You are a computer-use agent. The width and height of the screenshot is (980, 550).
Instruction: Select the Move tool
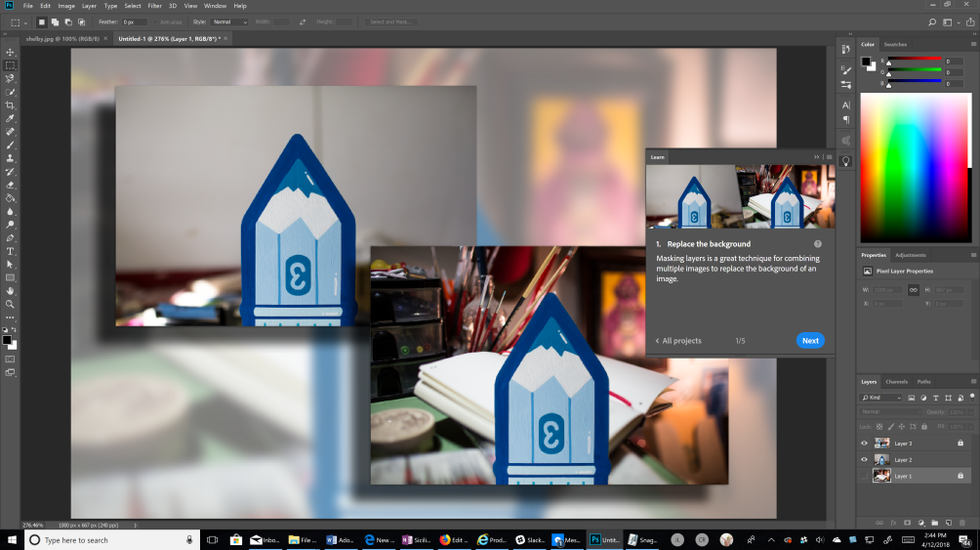[10, 52]
